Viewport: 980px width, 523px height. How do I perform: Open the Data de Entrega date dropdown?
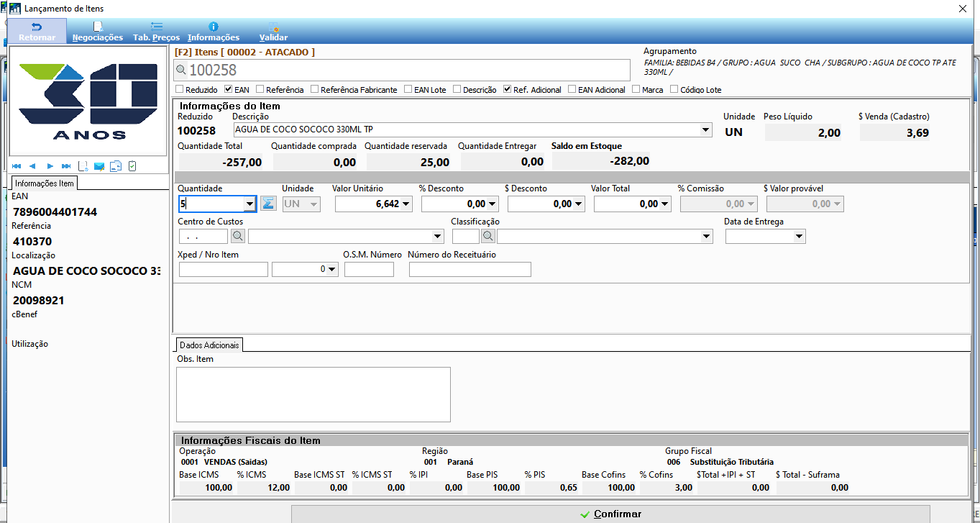pos(800,237)
